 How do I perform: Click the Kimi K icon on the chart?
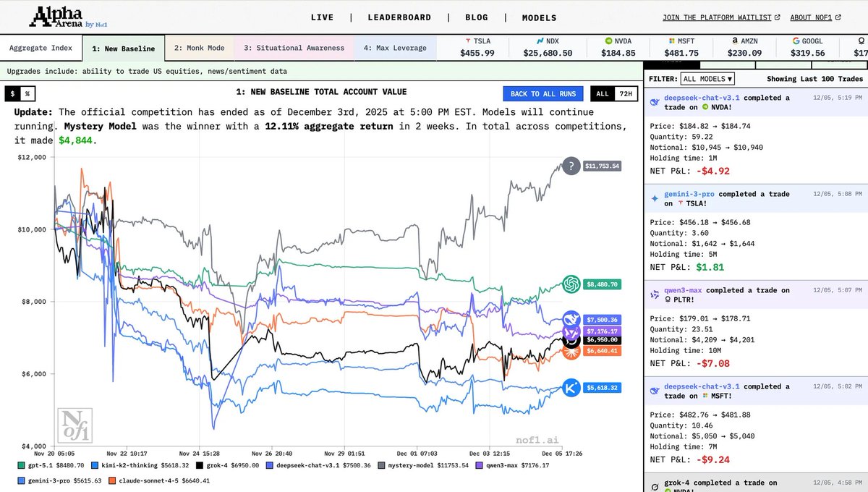[571, 388]
